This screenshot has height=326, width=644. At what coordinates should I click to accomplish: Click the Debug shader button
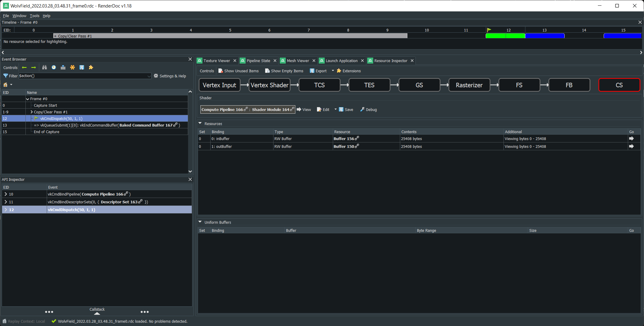(x=368, y=109)
